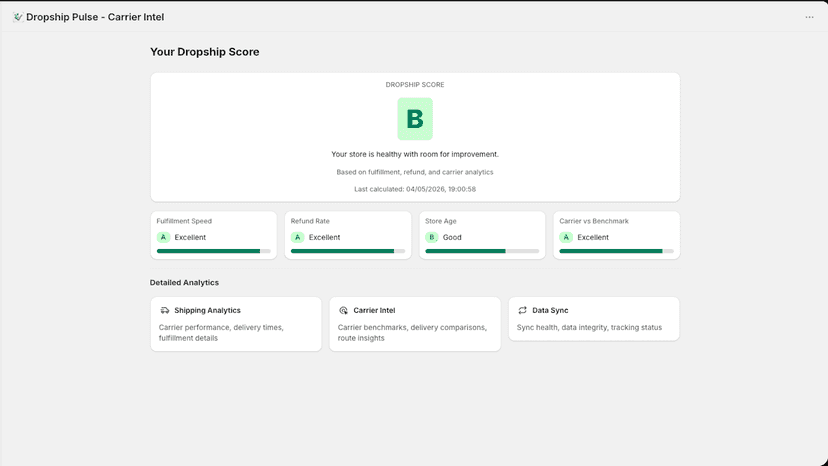Click the Dropship Pulse app logo icon

(18, 17)
